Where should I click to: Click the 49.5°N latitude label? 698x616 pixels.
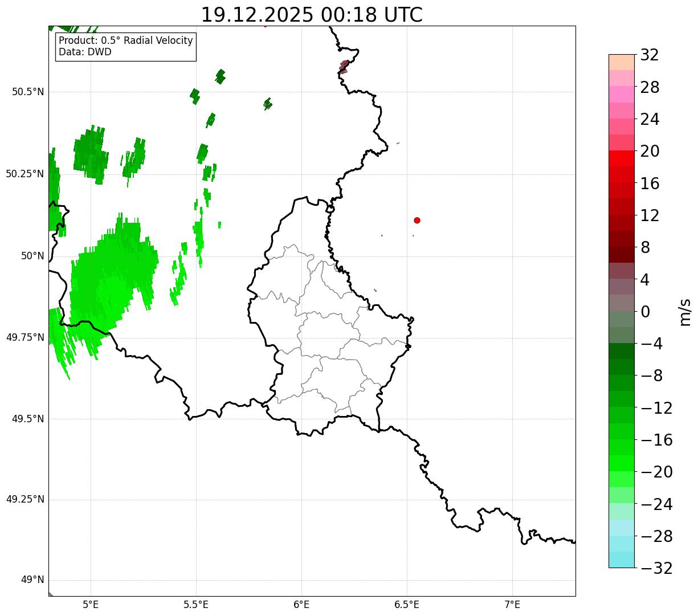click(28, 419)
